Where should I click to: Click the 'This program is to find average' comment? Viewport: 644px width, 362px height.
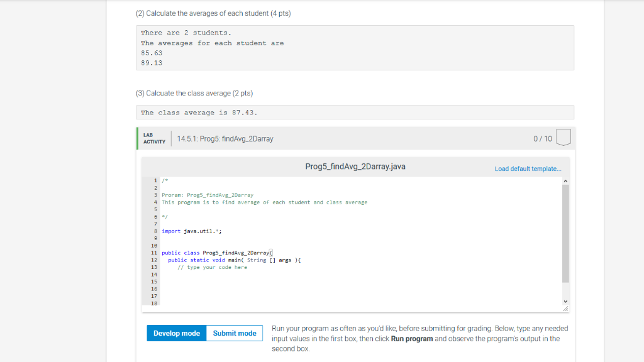[x=265, y=202]
